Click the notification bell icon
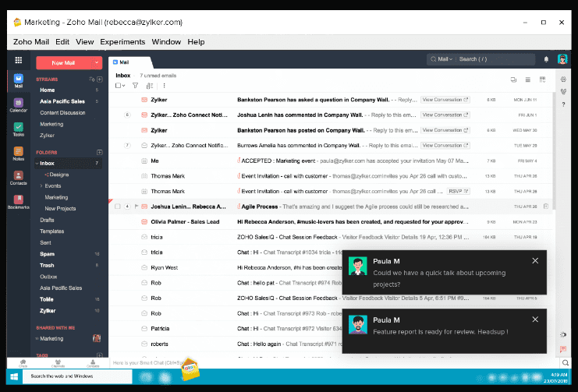Screen dimensions: 578x392 click(x=546, y=59)
